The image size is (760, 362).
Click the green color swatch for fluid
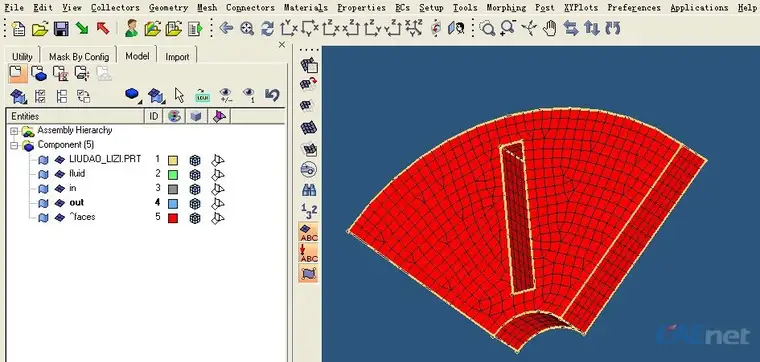coord(173,175)
